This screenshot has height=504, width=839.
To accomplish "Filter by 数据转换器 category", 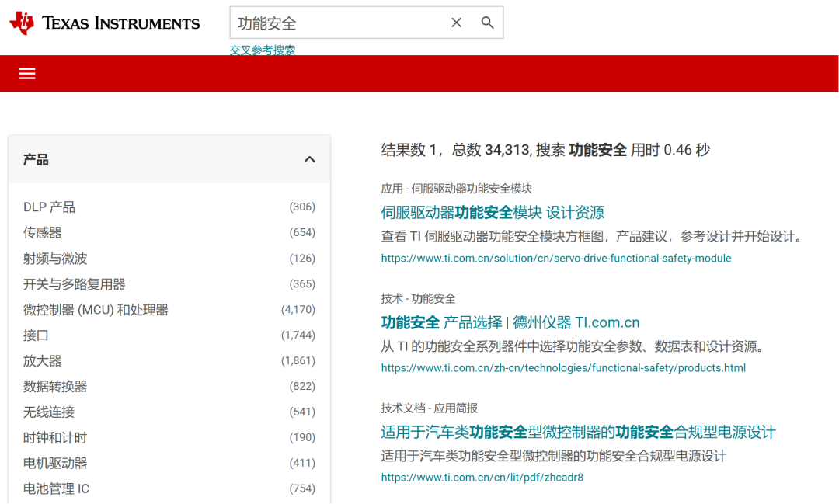I will tap(55, 386).
